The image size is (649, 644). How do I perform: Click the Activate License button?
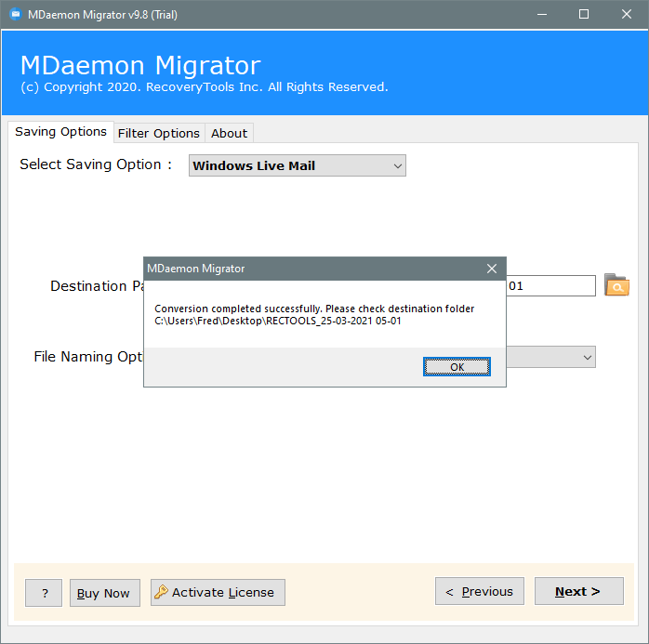coord(218,592)
